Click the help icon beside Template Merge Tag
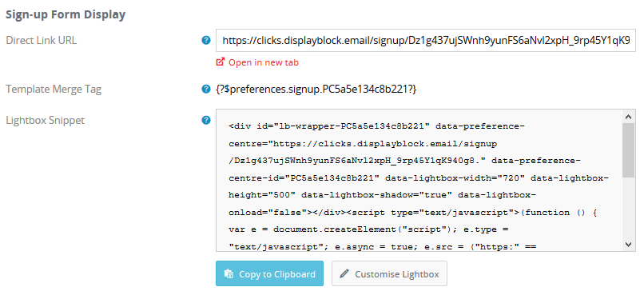 206,89
